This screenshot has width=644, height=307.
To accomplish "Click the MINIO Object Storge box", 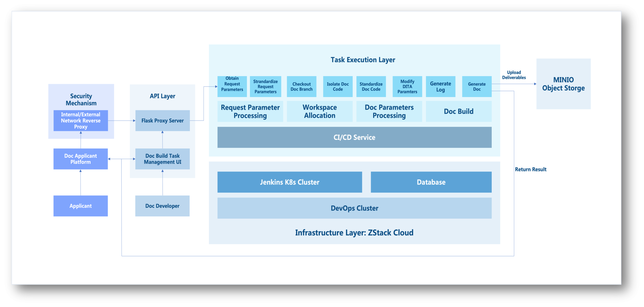I will click(x=563, y=84).
